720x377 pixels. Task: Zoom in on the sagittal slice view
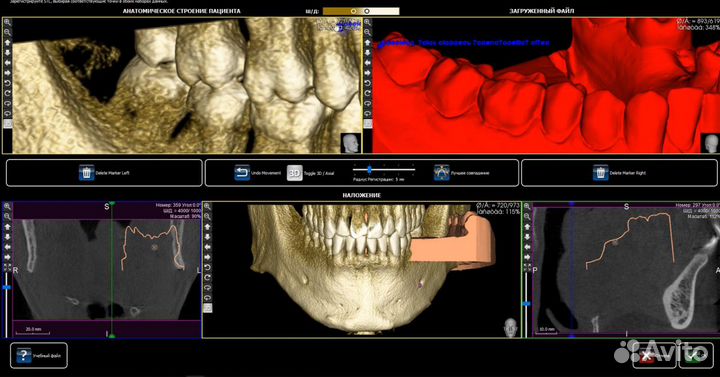coord(527,207)
